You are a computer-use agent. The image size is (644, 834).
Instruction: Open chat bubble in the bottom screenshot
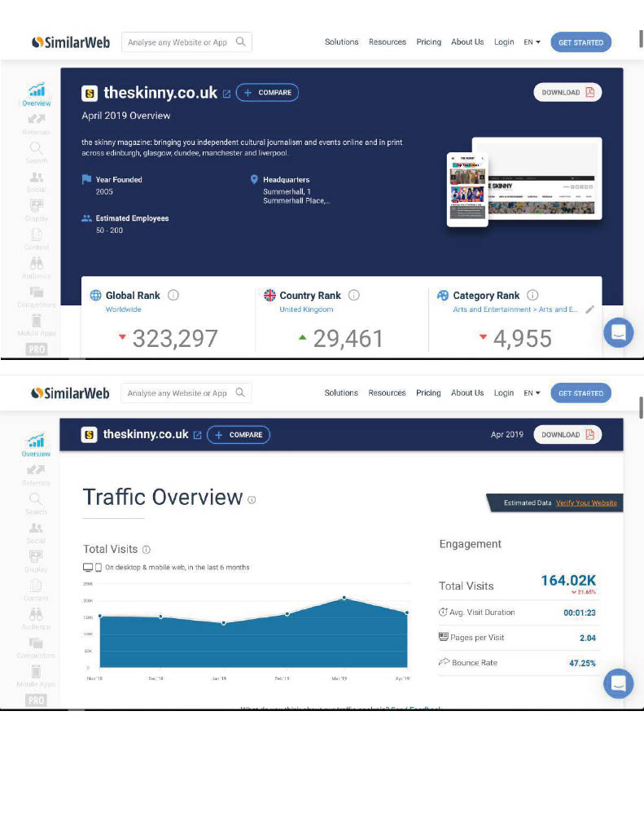[619, 683]
